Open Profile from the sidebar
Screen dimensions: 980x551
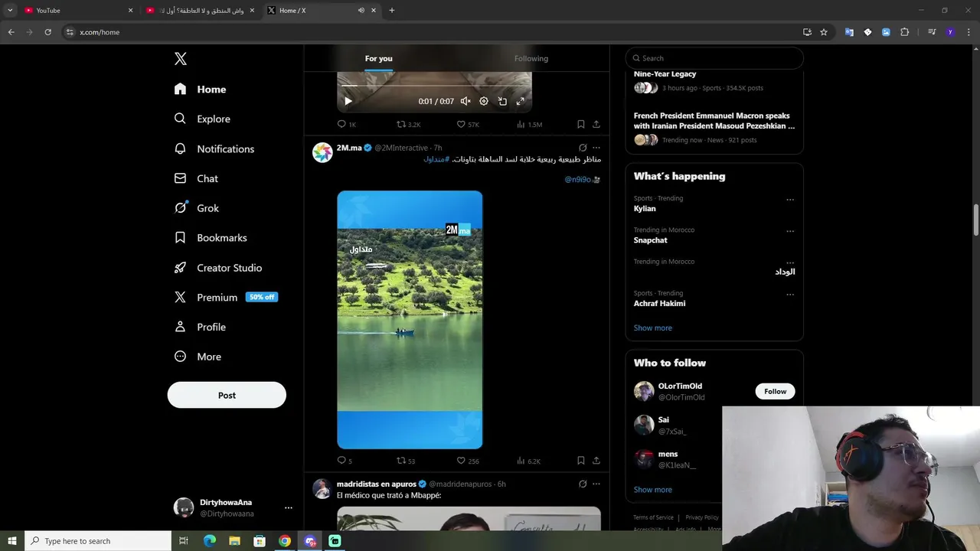[199, 327]
